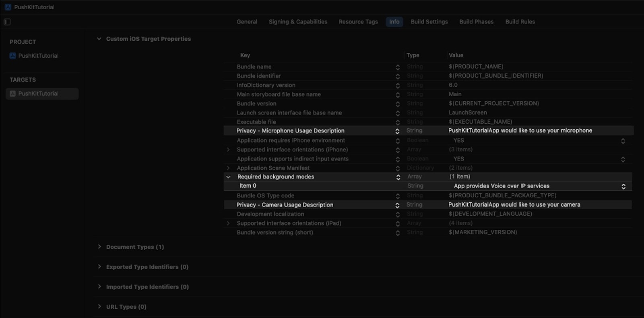The image size is (644, 318).
Task: Open Signing & Capabilities tab
Action: click(x=298, y=22)
